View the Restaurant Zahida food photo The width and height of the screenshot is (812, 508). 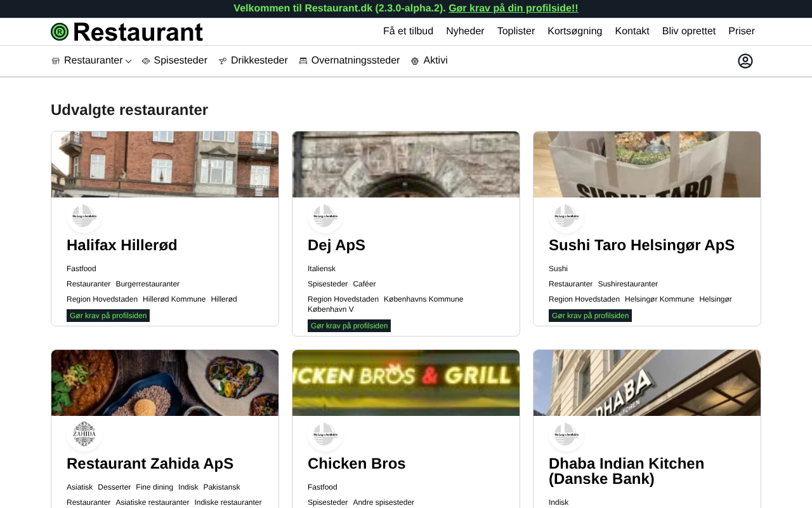[x=165, y=383]
